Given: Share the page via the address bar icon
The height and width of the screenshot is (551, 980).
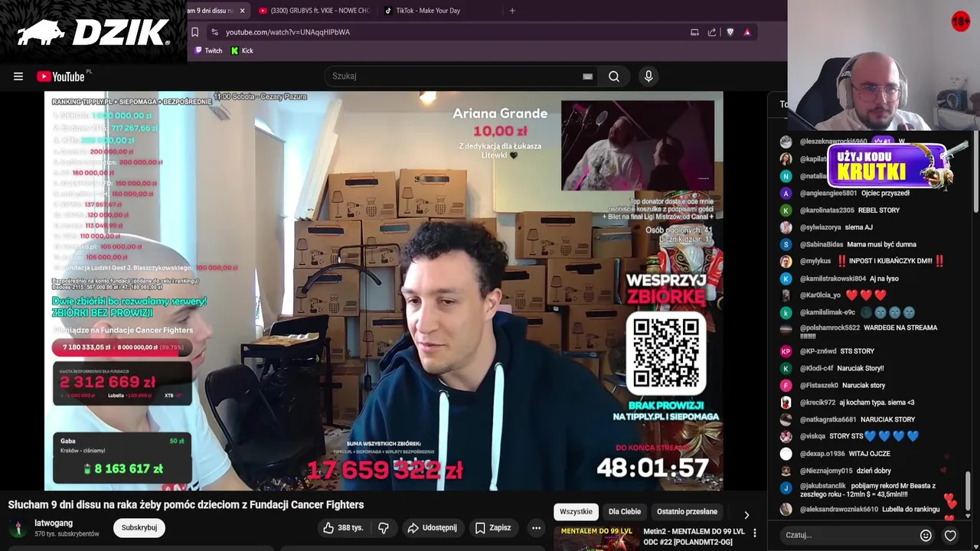Looking at the screenshot, I should click(x=712, y=32).
